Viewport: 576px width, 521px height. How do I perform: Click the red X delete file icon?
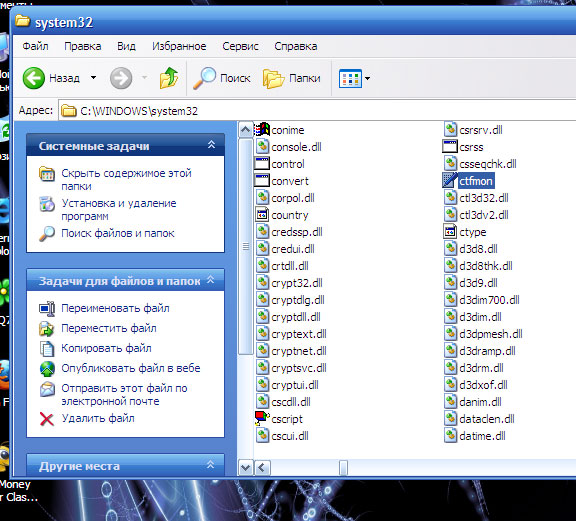pyautogui.click(x=47, y=418)
